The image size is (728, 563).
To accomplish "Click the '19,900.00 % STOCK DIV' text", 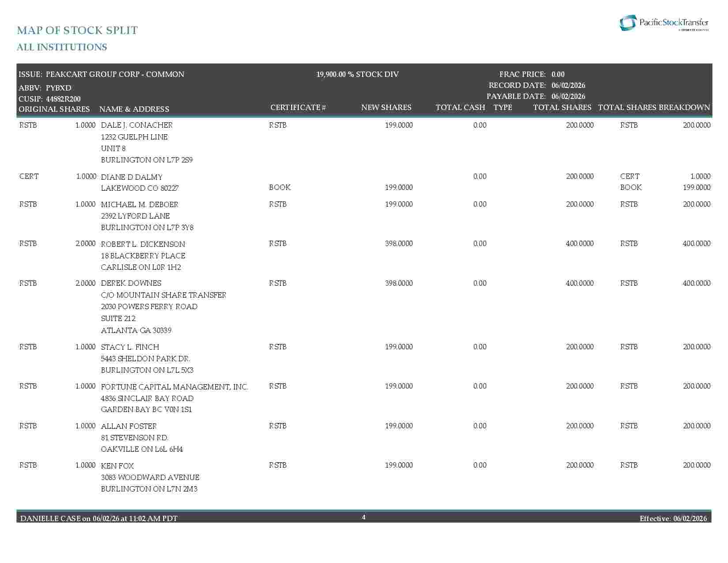I will [357, 74].
